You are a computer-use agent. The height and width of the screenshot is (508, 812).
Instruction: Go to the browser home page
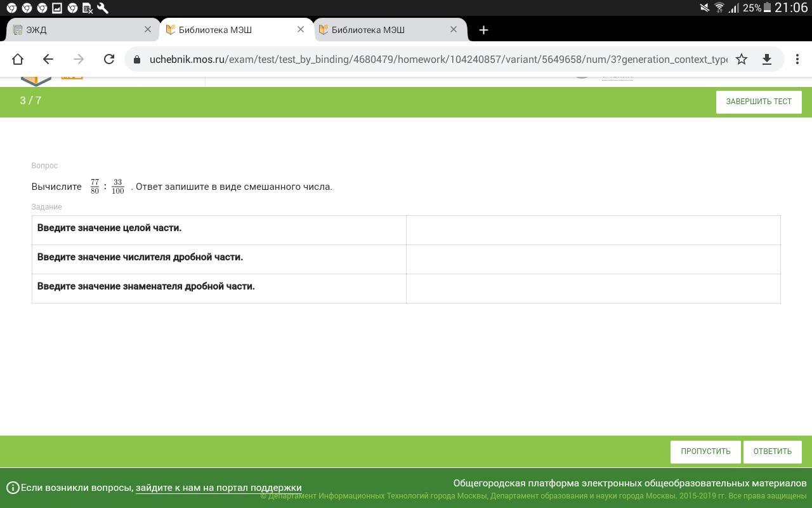pyautogui.click(x=18, y=59)
